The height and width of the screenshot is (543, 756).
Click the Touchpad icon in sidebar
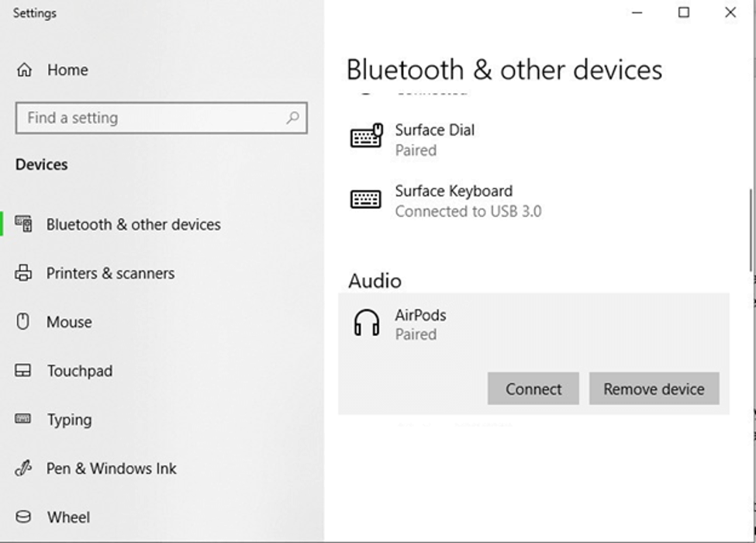click(x=23, y=371)
